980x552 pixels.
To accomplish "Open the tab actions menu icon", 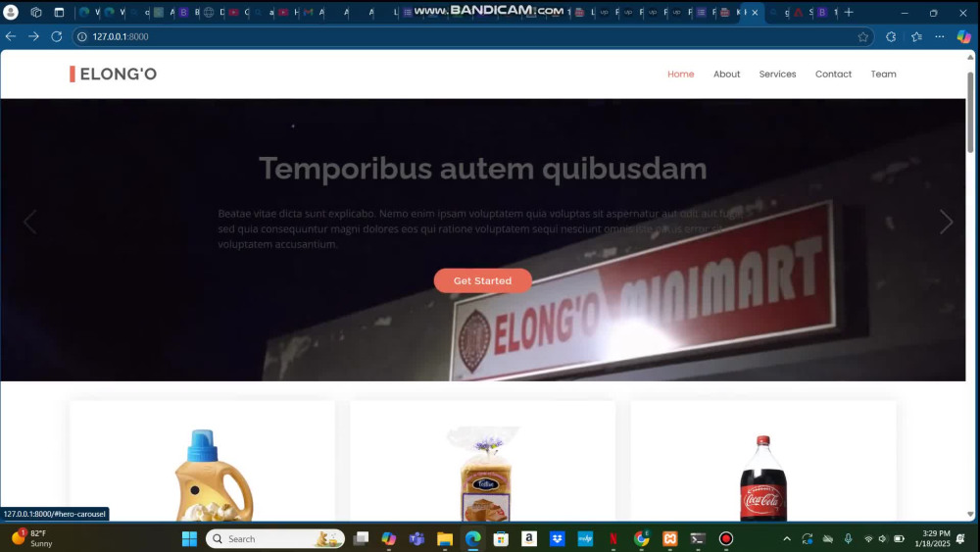I will pyautogui.click(x=60, y=12).
